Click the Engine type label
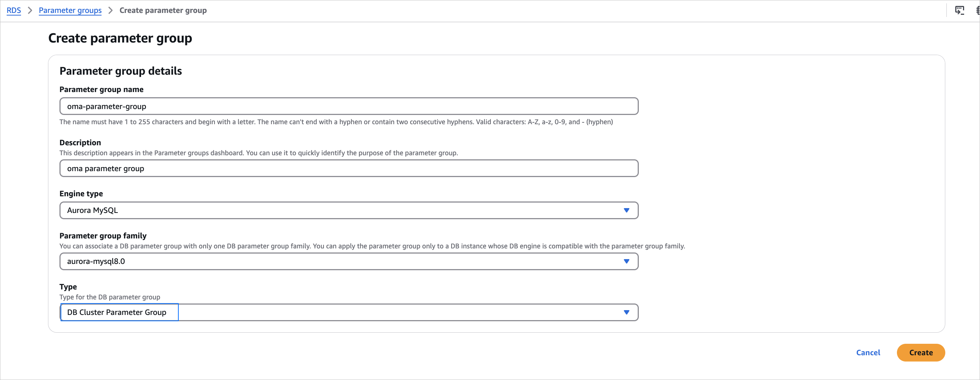The width and height of the screenshot is (980, 380). (x=81, y=193)
